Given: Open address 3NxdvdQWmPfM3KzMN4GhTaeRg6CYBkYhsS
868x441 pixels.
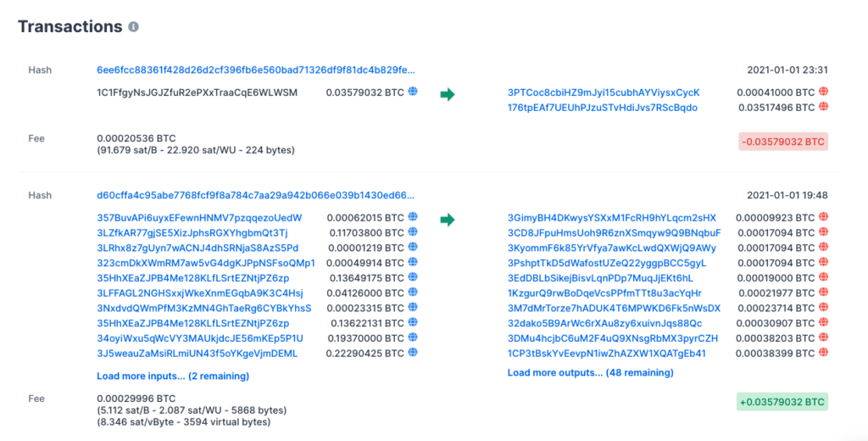Looking at the screenshot, I should 203,308.
